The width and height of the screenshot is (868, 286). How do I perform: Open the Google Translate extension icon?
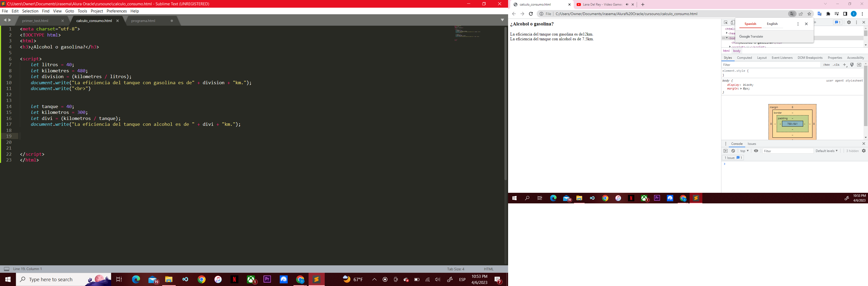(820, 14)
